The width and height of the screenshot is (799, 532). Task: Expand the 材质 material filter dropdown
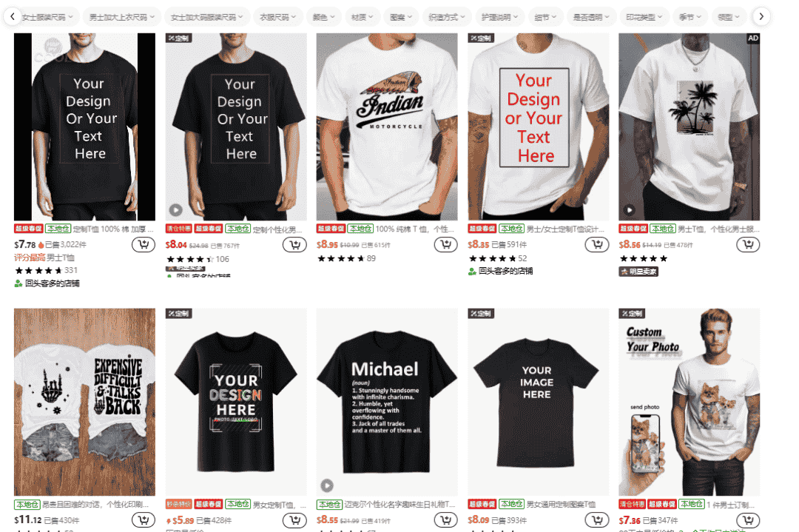(363, 17)
